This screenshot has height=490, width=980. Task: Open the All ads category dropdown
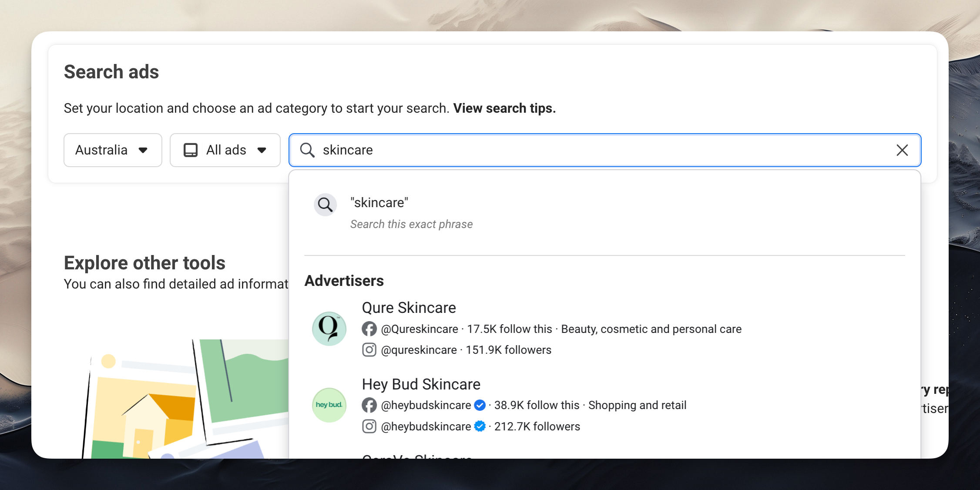(x=225, y=150)
